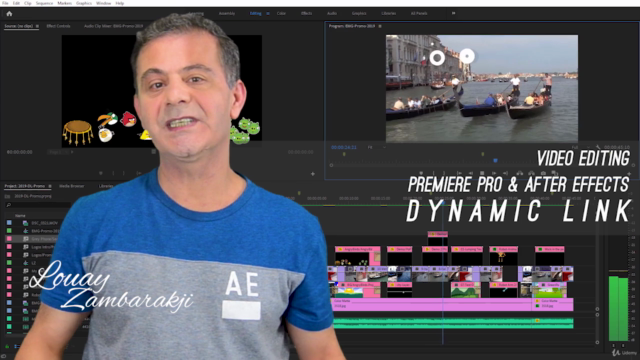This screenshot has width=640, height=360.
Task: Switch to the Audio workspace
Action: (x=332, y=13)
